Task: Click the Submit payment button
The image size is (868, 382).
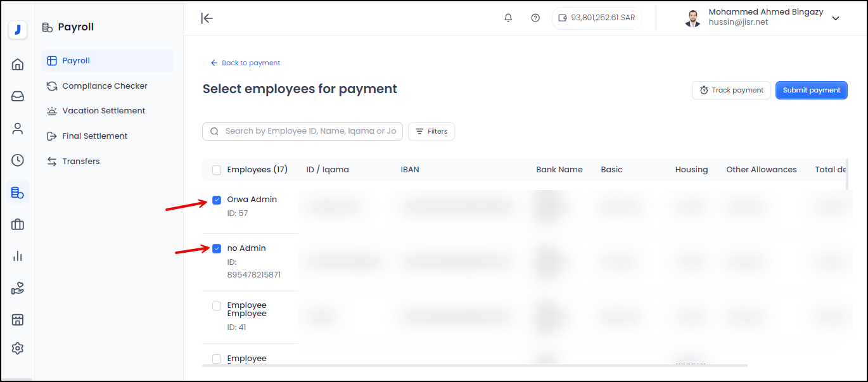Action: [x=811, y=90]
